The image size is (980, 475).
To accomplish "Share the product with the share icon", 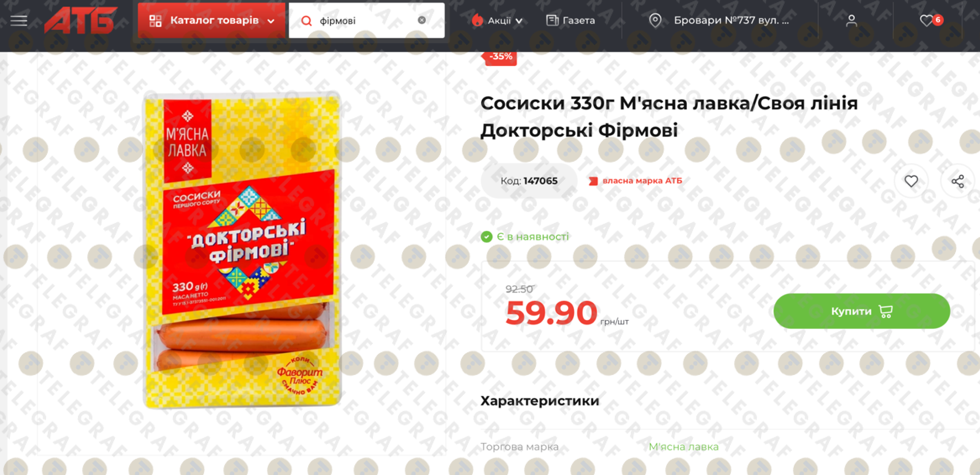I will pyautogui.click(x=958, y=181).
